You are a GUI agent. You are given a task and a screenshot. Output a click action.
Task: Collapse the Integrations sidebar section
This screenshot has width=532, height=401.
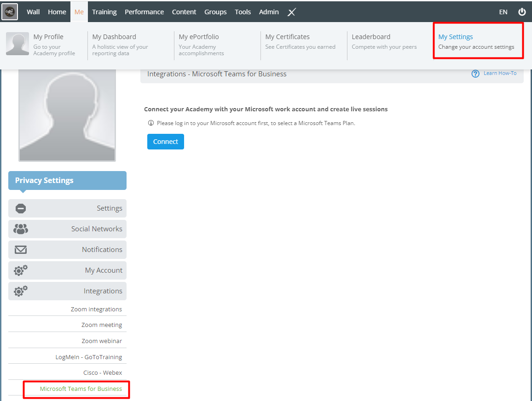[67, 291]
